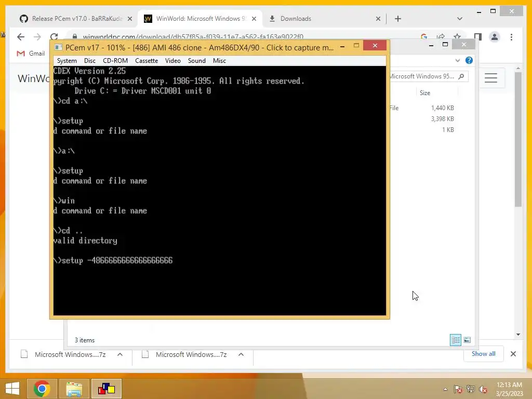Click the Explorer search magnifier icon
The image size is (532, 399).
point(461,76)
